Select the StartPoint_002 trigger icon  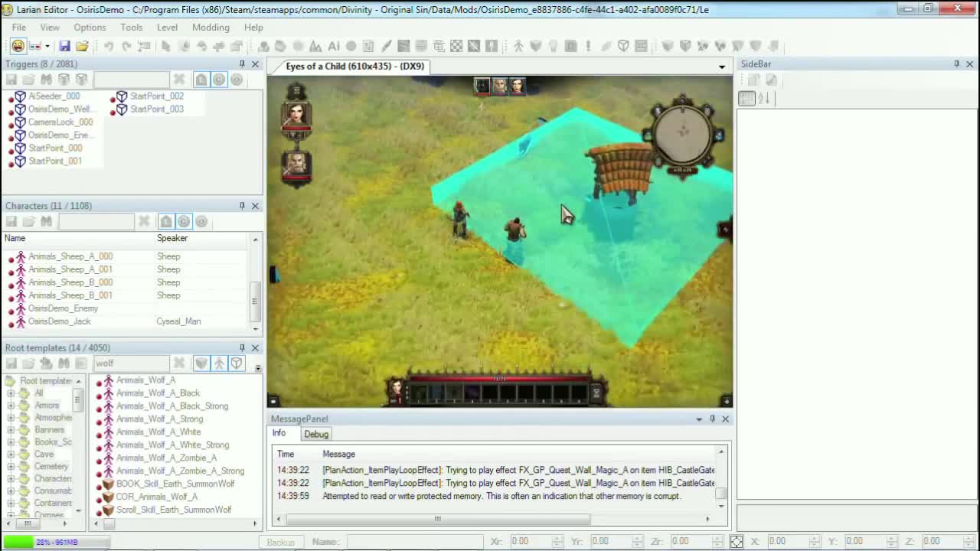click(x=122, y=96)
